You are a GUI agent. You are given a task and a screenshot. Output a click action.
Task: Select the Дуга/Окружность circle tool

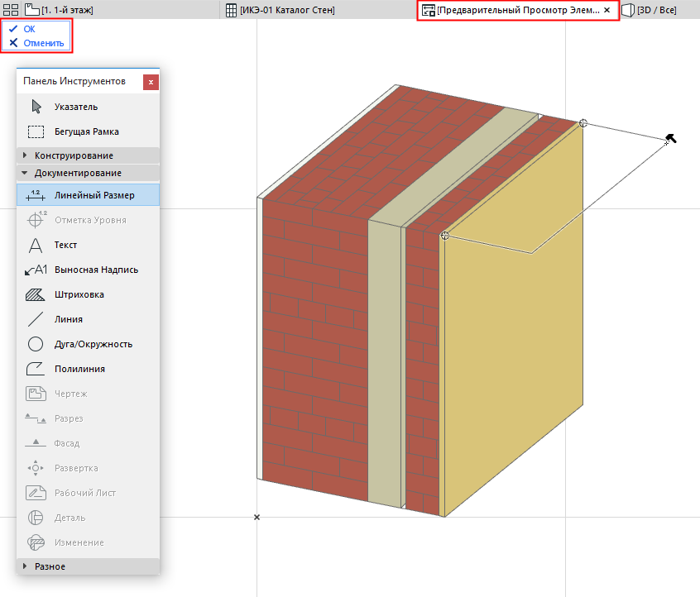tap(88, 344)
